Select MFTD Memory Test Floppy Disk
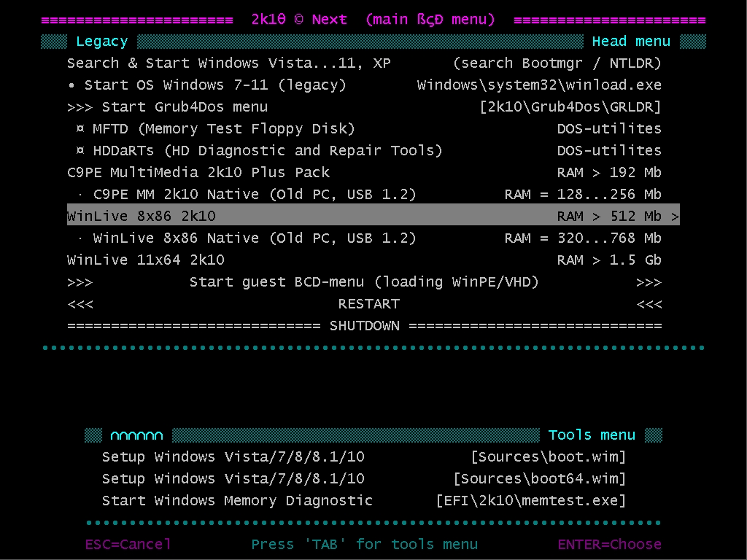This screenshot has height=560, width=747. (223, 129)
